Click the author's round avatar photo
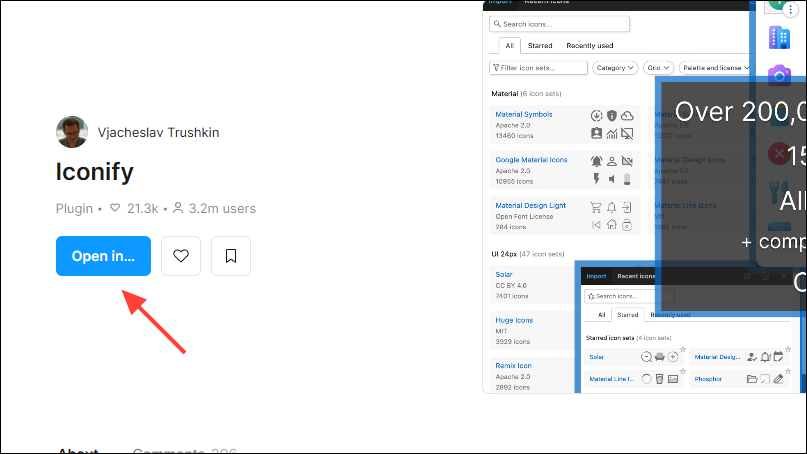807x454 pixels. coord(72,132)
